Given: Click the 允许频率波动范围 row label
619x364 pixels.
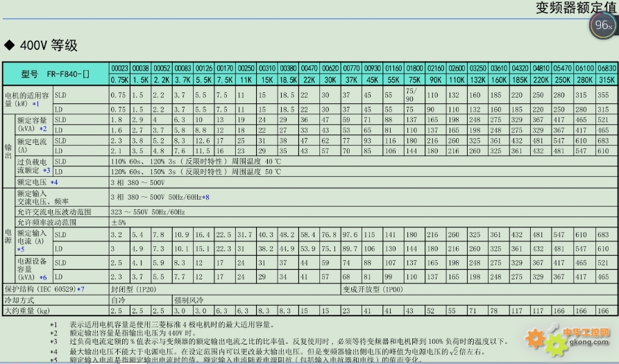Looking at the screenshot, I should pyautogui.click(x=46, y=222).
